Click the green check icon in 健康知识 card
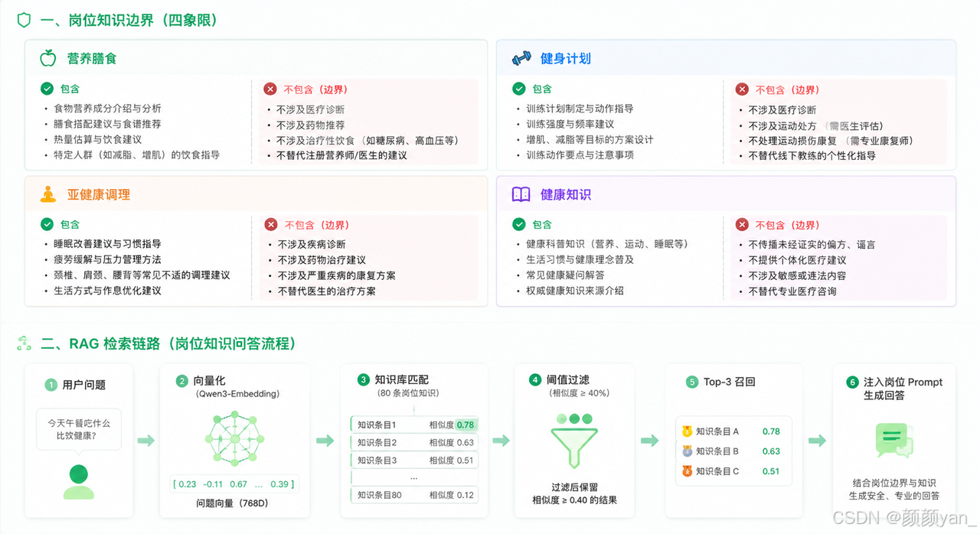Viewport: 980px width, 534px height. tap(519, 224)
